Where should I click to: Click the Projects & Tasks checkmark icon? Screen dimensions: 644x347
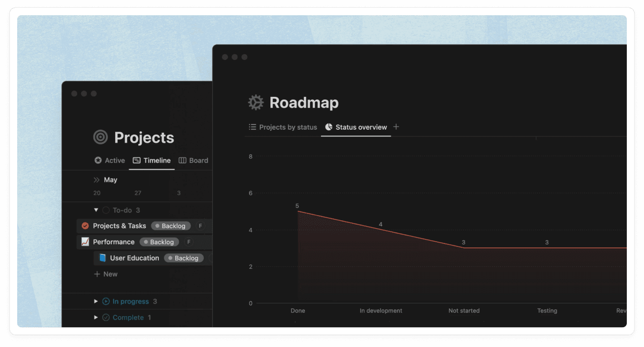pos(85,226)
